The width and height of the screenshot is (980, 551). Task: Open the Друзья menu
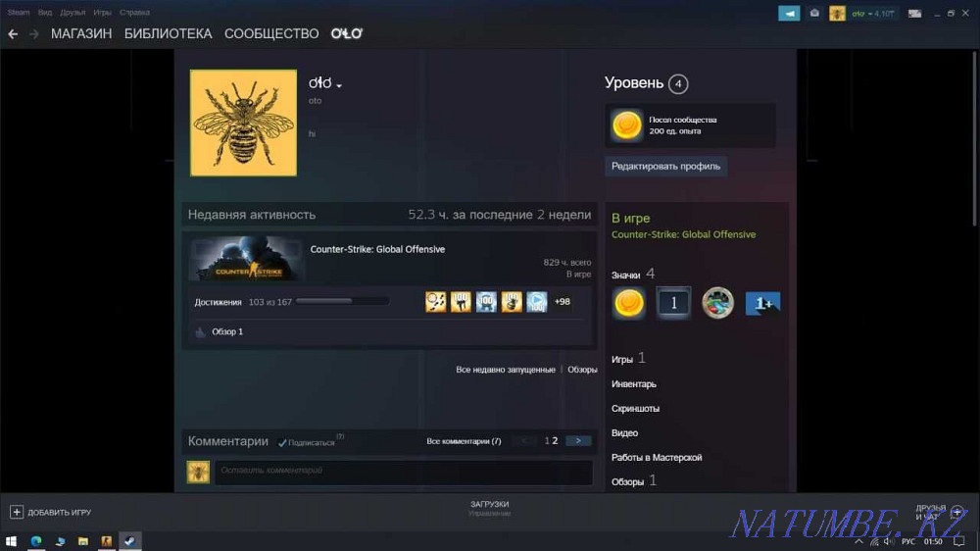pos(73,13)
